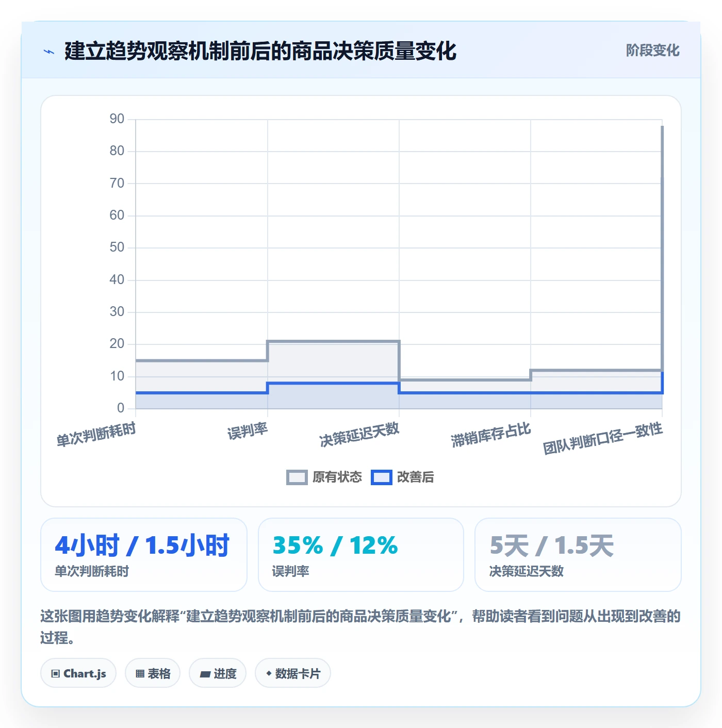
Task: Click the 误判率 caption under 35% / 12%
Action: coord(291,571)
